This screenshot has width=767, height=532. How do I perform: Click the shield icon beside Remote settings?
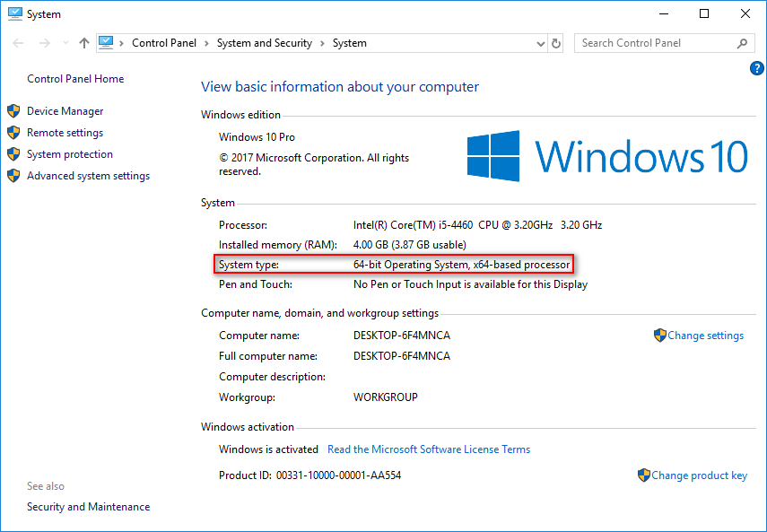coord(13,133)
